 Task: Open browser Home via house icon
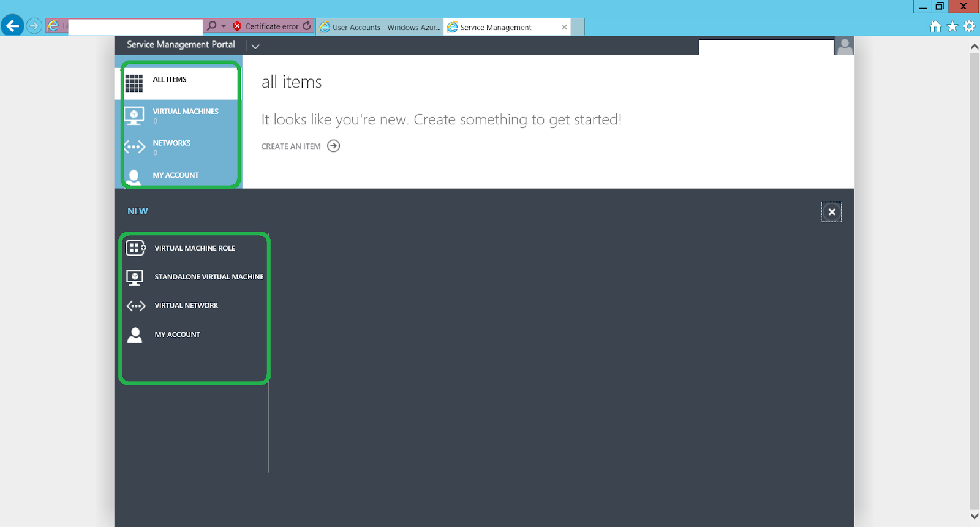tap(935, 26)
